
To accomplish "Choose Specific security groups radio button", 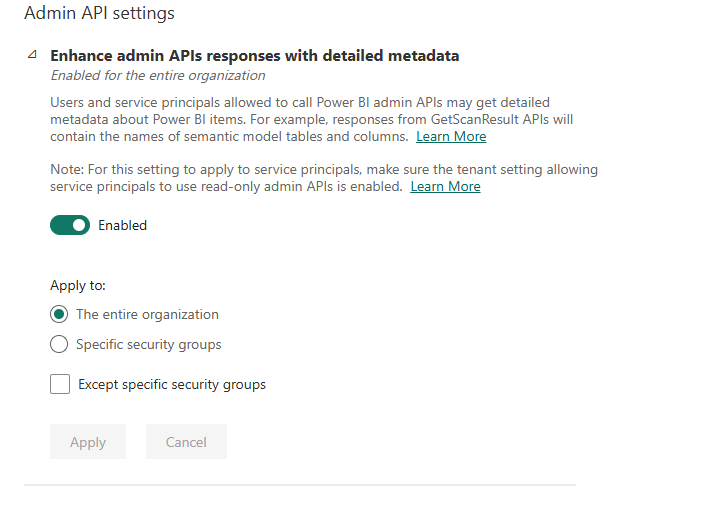I will click(x=59, y=344).
